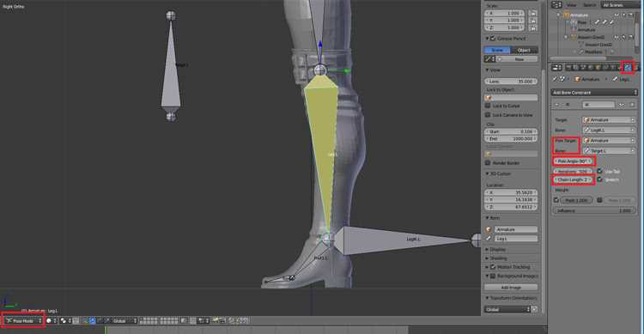644x334 pixels.
Task: Click the Lock to Object field
Action: [511, 98]
